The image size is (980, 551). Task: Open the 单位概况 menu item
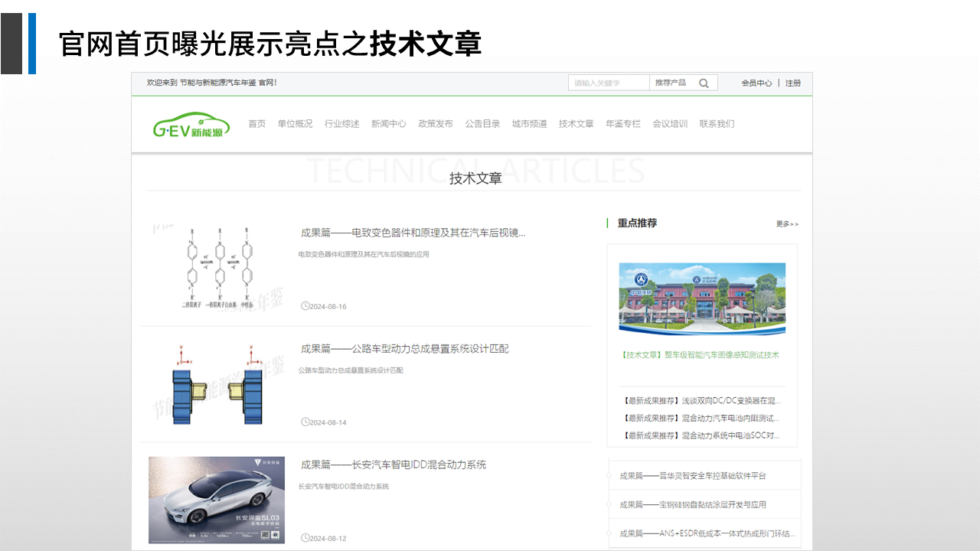click(x=295, y=124)
